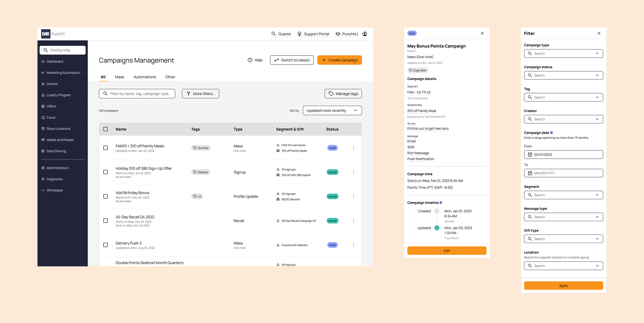
Task: Open three-dot menu for Delivery Push 2
Action: tap(353, 245)
